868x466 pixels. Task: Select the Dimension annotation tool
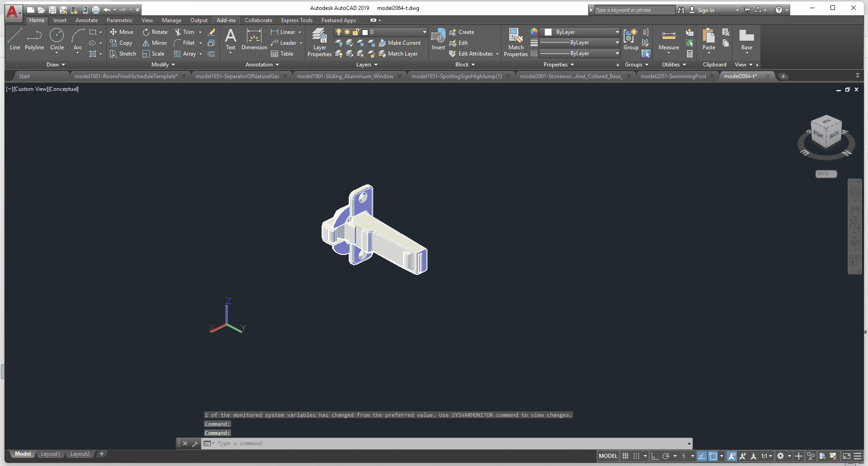point(254,39)
